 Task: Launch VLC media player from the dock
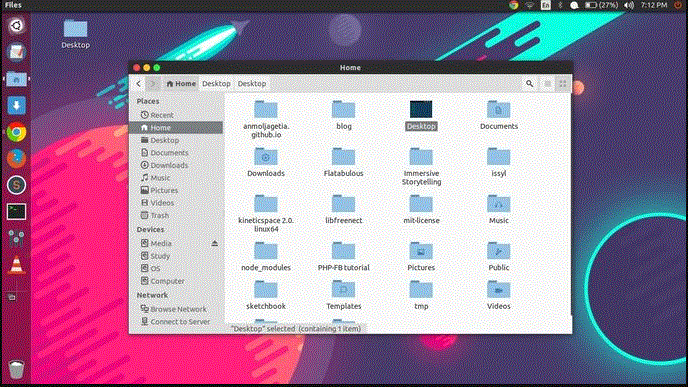pos(16,265)
